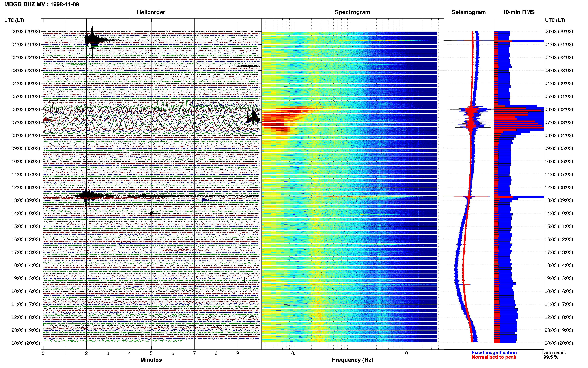Click the left 21:03 (17:03) time label
This screenshot has height=368, width=588.
(26, 304)
